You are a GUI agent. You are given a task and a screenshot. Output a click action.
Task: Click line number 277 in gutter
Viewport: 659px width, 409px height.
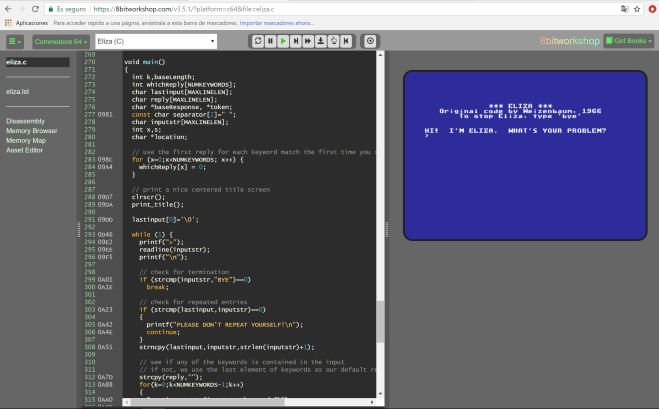point(90,114)
